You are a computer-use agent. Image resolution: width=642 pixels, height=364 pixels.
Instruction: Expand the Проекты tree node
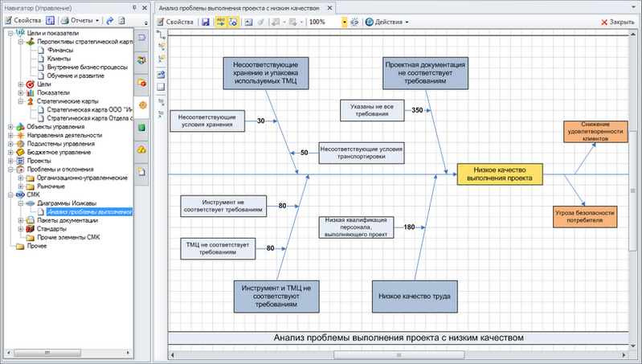[x=10, y=160]
